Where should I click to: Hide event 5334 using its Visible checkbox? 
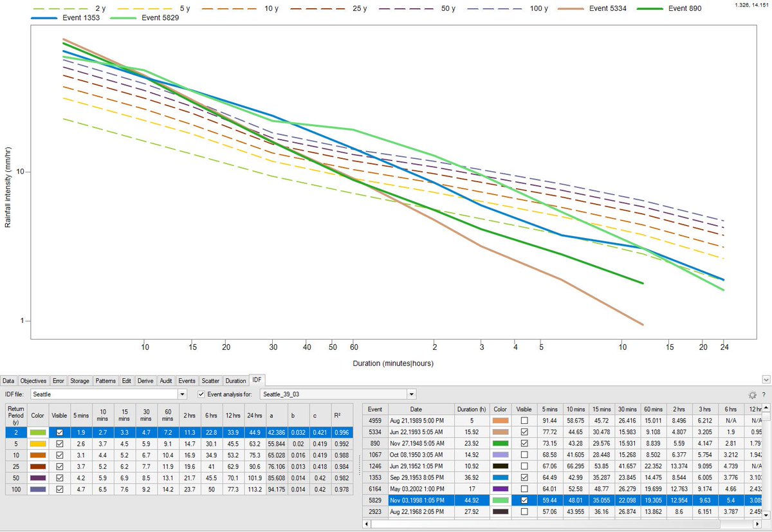click(524, 432)
